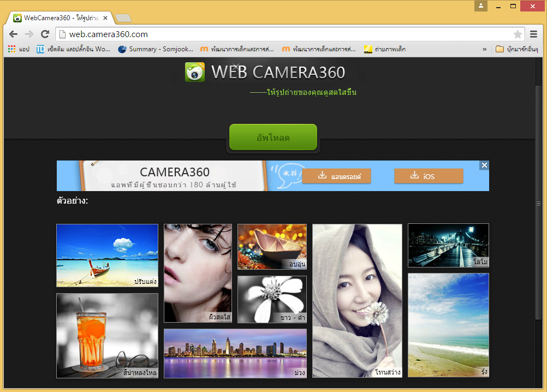Select the woman's face ผิวสดใส sample
The image size is (547, 392).
click(198, 273)
